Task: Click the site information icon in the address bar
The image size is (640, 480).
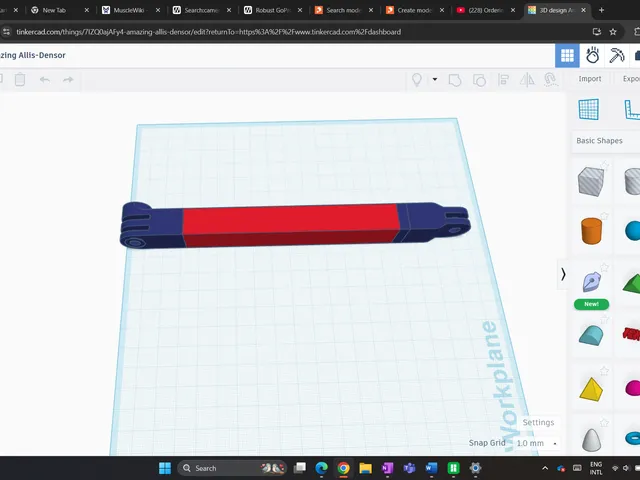Action: point(7,32)
